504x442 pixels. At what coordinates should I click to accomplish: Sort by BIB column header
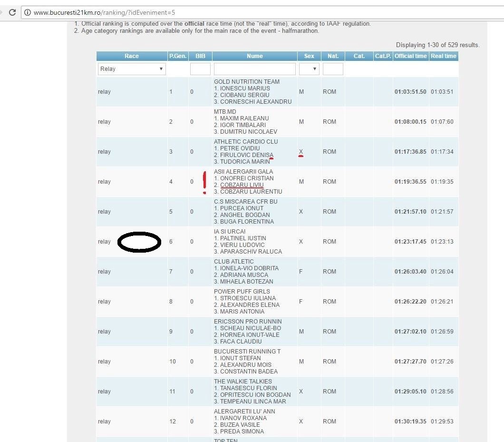[x=200, y=56]
